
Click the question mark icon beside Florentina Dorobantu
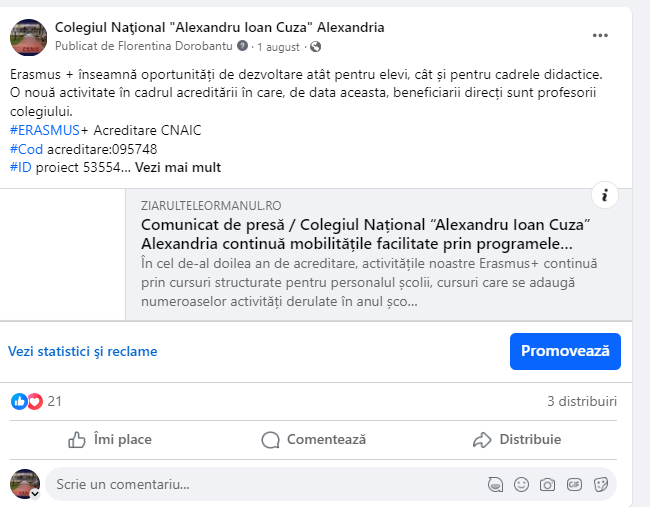pyautogui.click(x=243, y=46)
